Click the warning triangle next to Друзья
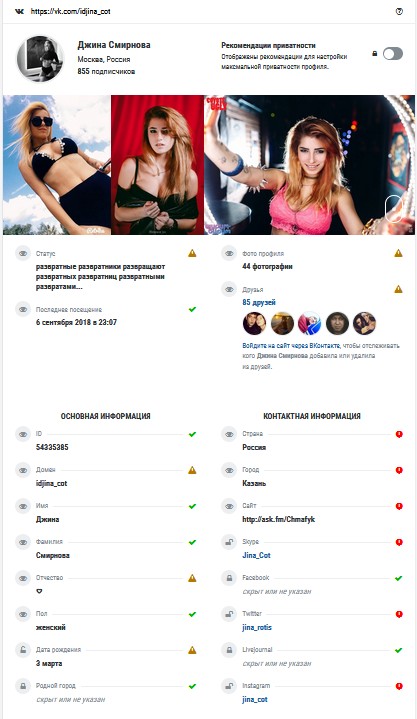 (x=398, y=289)
